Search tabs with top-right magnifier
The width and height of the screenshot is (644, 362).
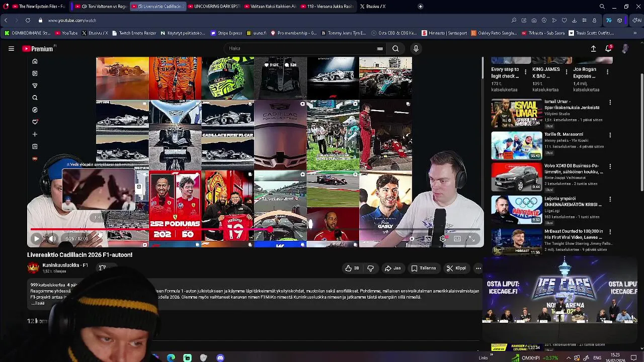tap(602, 7)
